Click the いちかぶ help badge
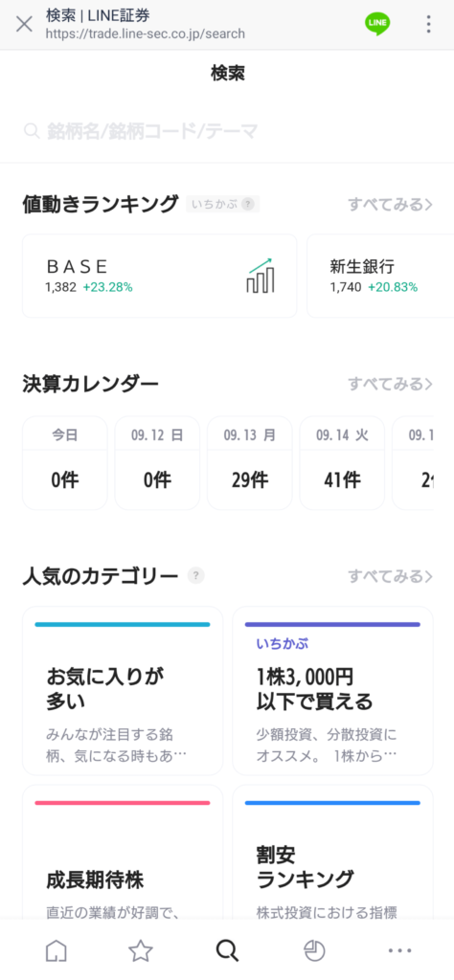 coord(222,204)
